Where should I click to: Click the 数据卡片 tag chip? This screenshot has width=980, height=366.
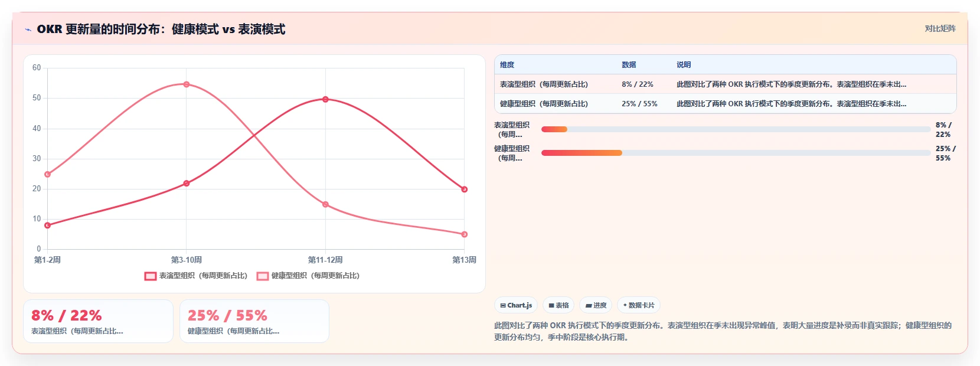click(x=639, y=305)
